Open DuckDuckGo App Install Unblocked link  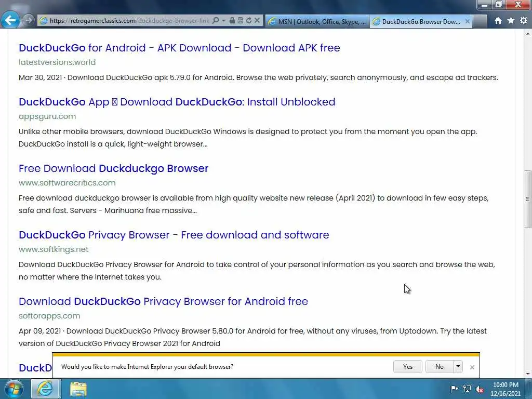177,102
